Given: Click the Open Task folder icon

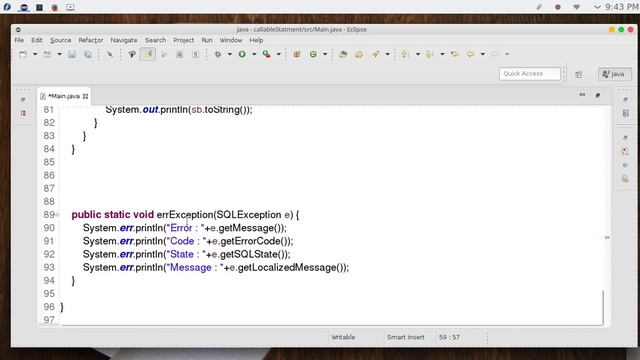Looking at the screenshot, I should point(359,54).
